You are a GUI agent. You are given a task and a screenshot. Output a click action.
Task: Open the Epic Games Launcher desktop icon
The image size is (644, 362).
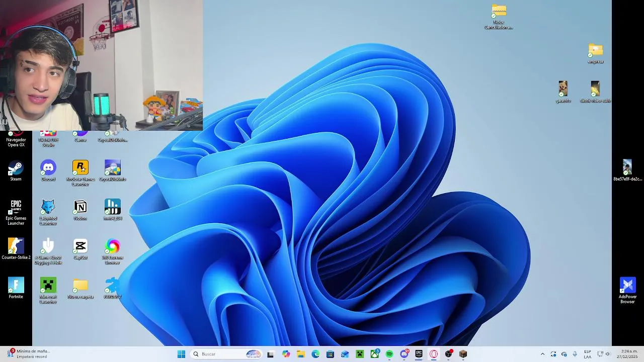pos(16,212)
